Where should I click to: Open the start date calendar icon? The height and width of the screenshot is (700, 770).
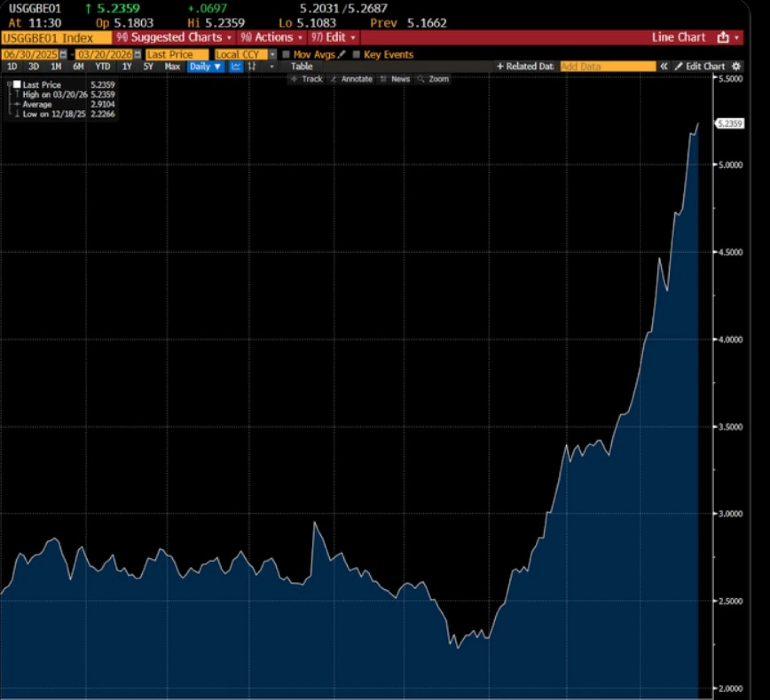point(63,54)
